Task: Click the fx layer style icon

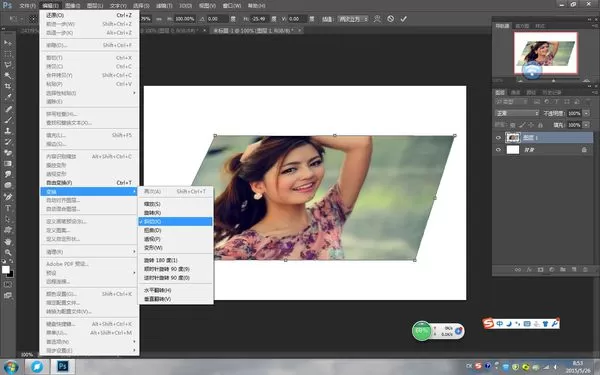Action: pos(529,270)
